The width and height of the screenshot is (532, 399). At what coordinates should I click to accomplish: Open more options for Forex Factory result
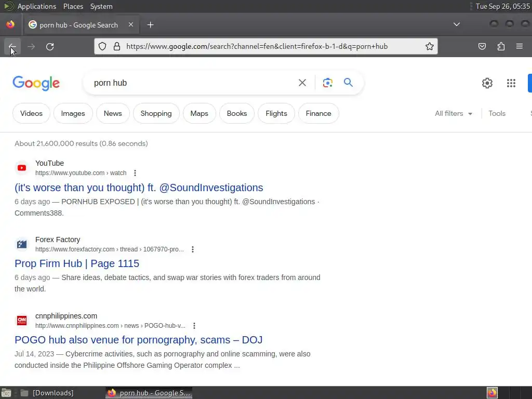coord(193,249)
